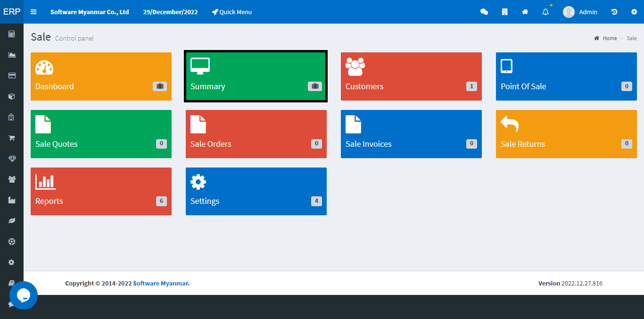Open the Customers tile label
Image resolution: width=644 pixels, height=319 pixels.
[364, 86]
